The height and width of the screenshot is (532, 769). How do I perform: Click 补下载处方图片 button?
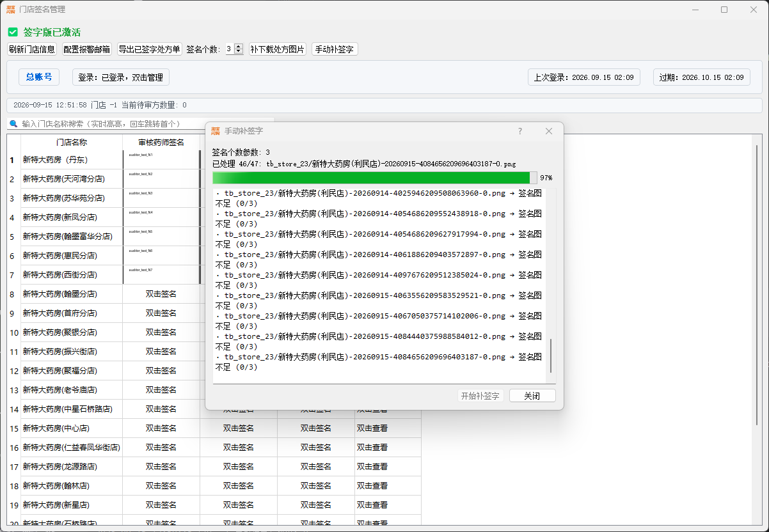click(x=278, y=49)
